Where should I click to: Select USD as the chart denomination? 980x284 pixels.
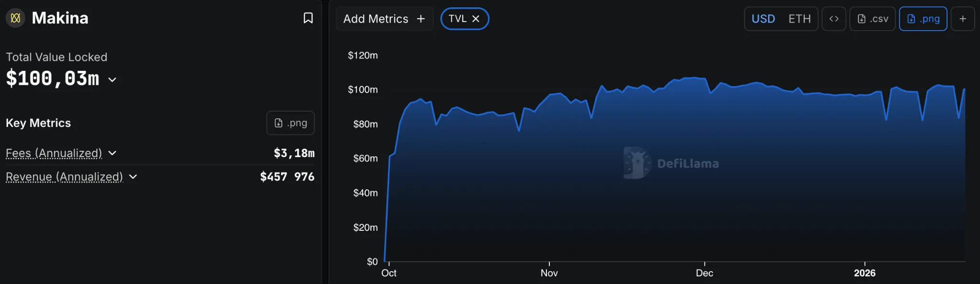click(763, 19)
